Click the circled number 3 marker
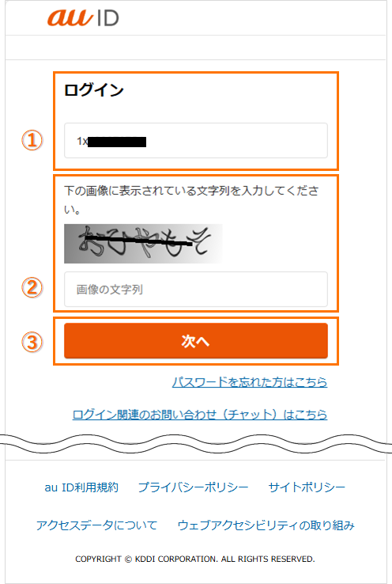392x584 pixels. 32,343
